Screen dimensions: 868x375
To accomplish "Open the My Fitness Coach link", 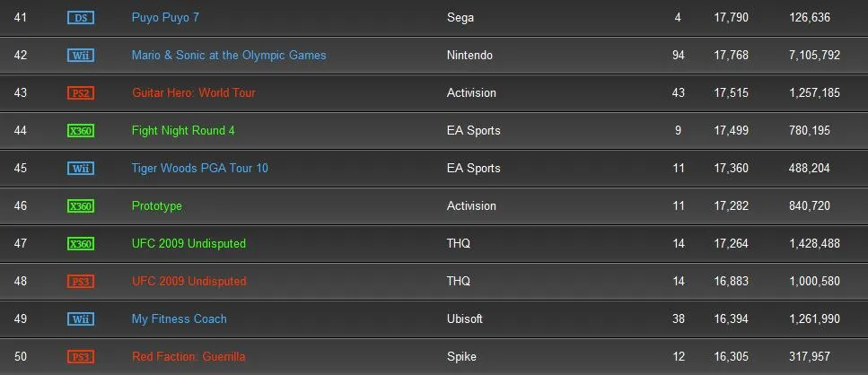I will pyautogui.click(x=179, y=319).
